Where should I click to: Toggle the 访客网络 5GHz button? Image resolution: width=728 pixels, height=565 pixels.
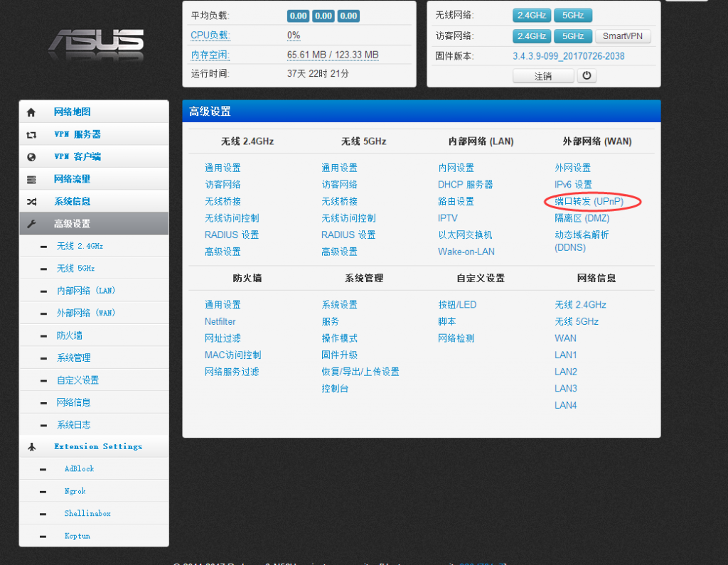572,36
